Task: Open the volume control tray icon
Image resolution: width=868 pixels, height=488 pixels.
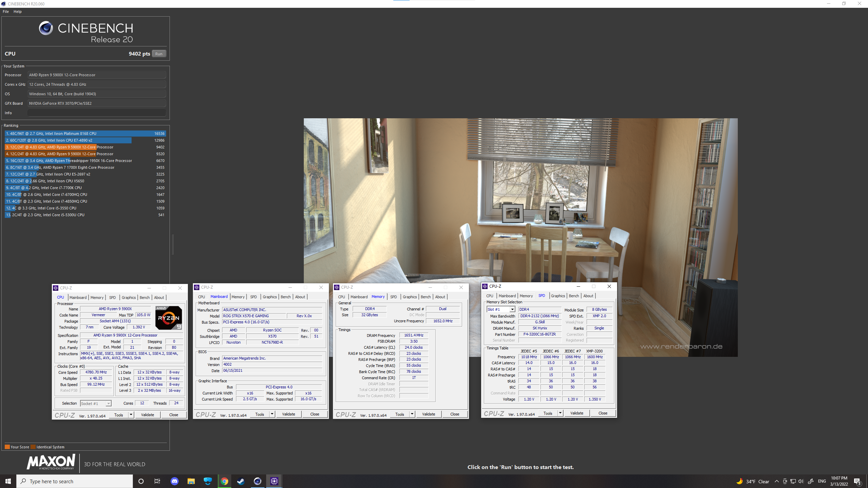Action: click(801, 481)
